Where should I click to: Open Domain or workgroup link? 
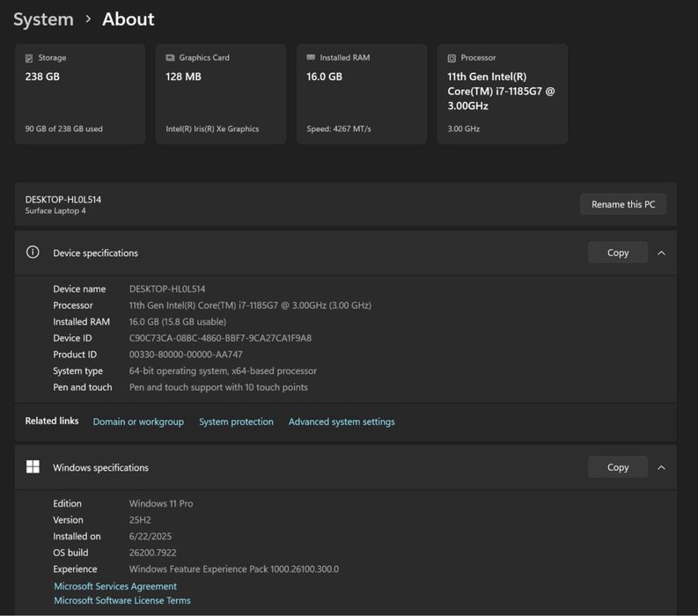pyautogui.click(x=138, y=422)
